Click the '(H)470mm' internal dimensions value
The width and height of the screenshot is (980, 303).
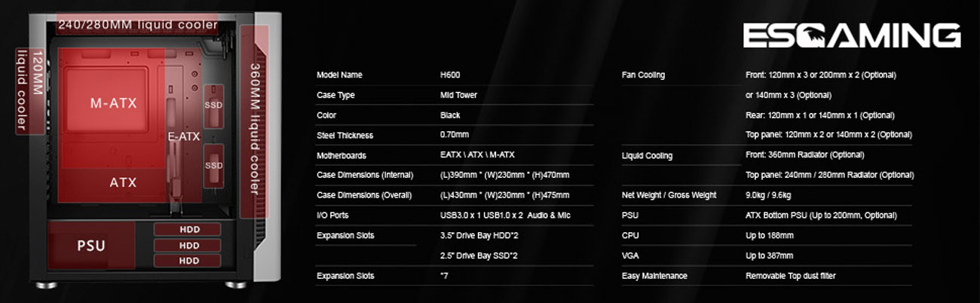(504, 176)
